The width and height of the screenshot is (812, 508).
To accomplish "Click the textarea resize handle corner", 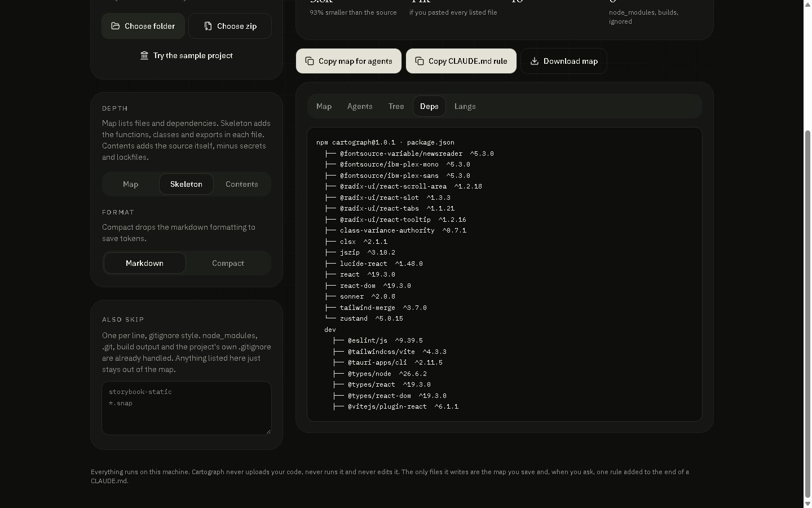I will 268,431.
